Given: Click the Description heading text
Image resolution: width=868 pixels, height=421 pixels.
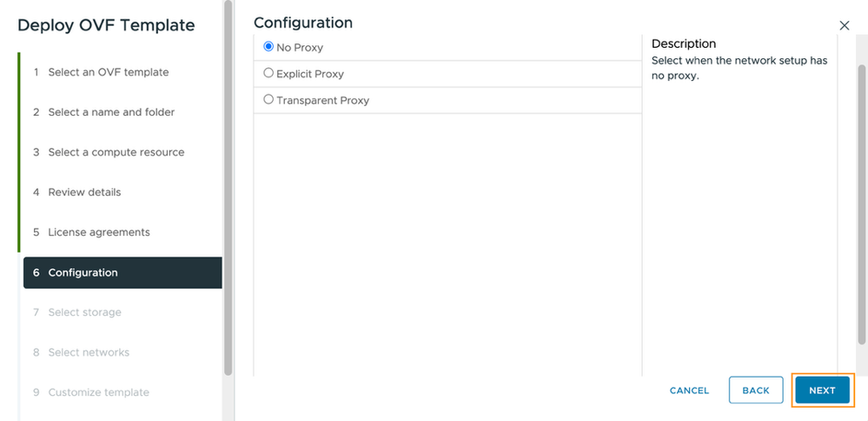Looking at the screenshot, I should pyautogui.click(x=684, y=43).
